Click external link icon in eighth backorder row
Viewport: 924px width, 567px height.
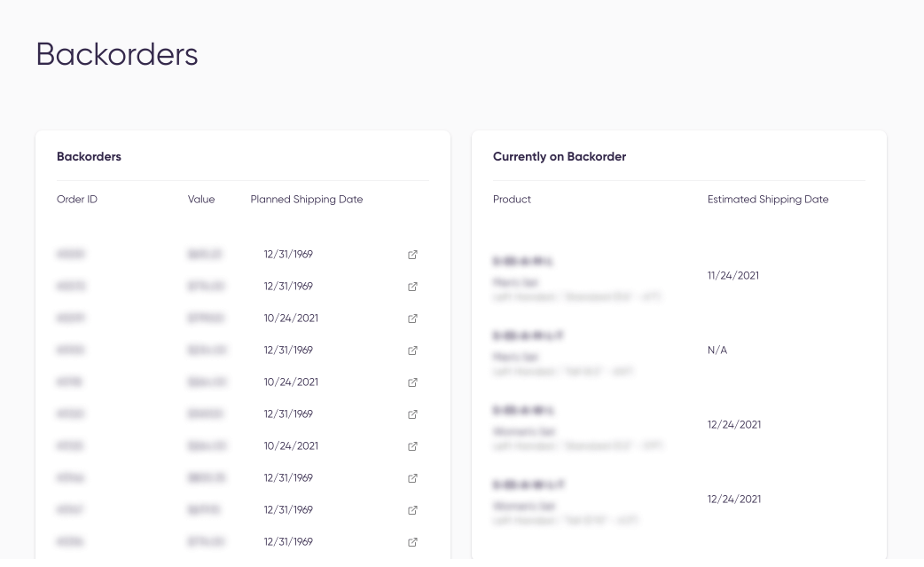click(412, 478)
